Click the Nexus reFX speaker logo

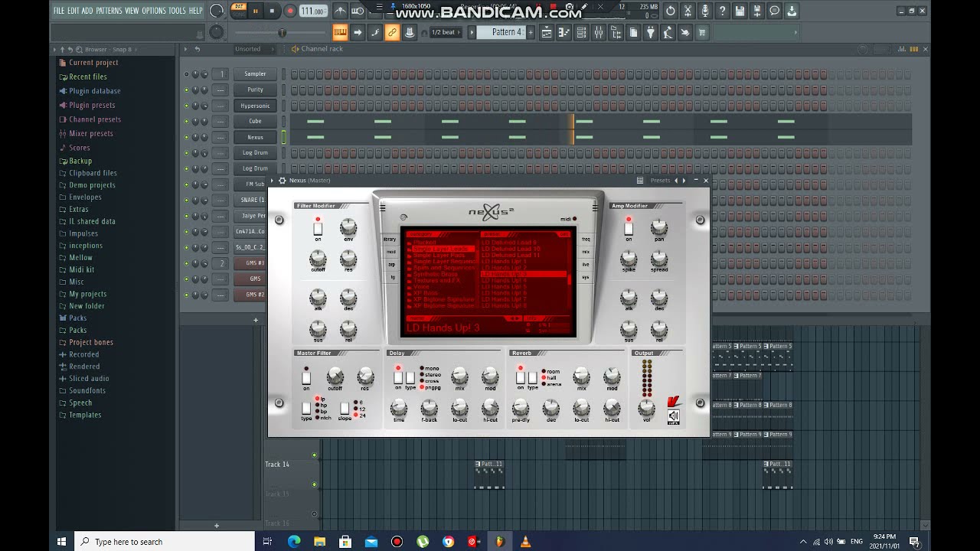click(x=673, y=416)
